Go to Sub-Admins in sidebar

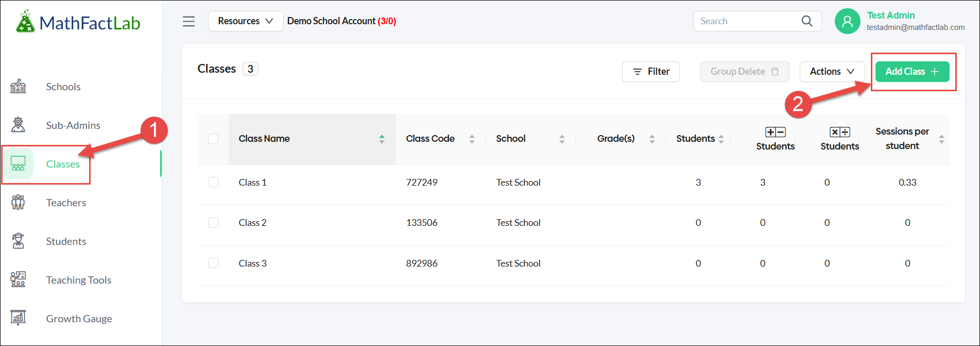[73, 125]
